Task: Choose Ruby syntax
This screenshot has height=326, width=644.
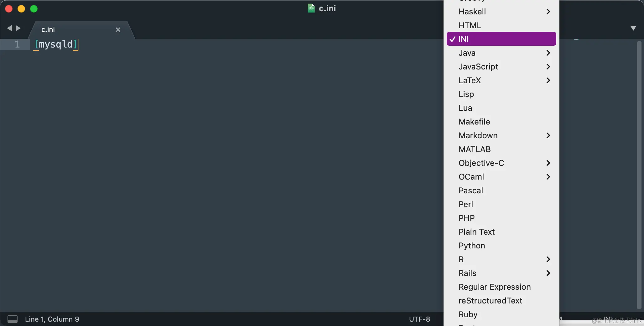Action: 501,314
